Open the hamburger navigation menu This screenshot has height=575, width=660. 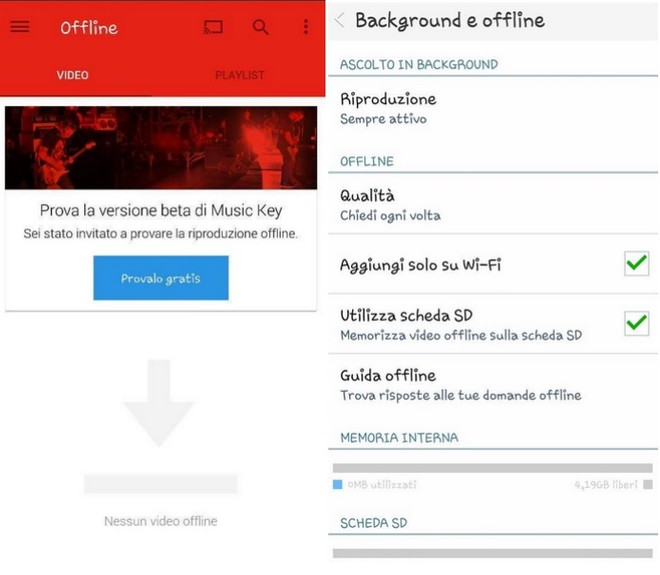[20, 27]
